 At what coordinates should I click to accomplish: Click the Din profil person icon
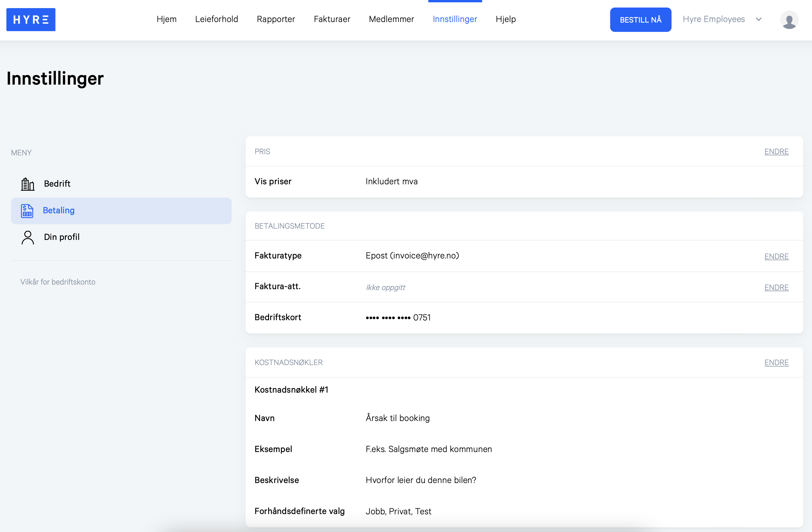coord(28,237)
